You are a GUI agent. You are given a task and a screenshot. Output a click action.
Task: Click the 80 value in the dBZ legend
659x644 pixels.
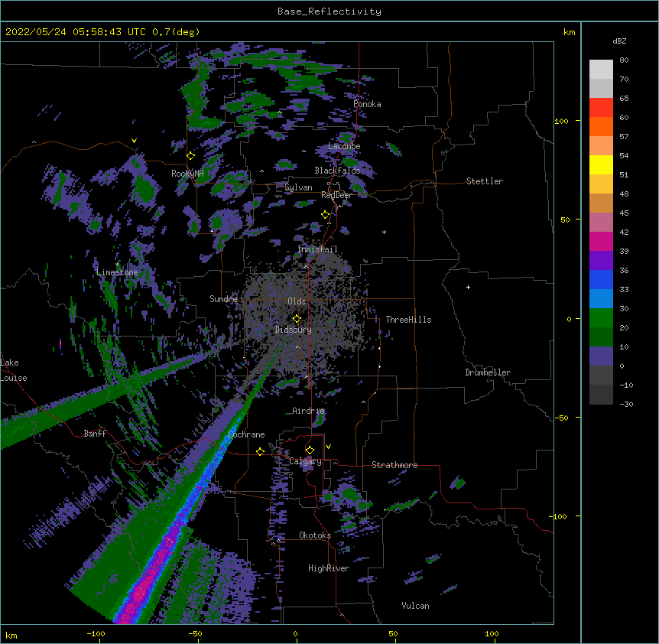pyautogui.click(x=624, y=60)
